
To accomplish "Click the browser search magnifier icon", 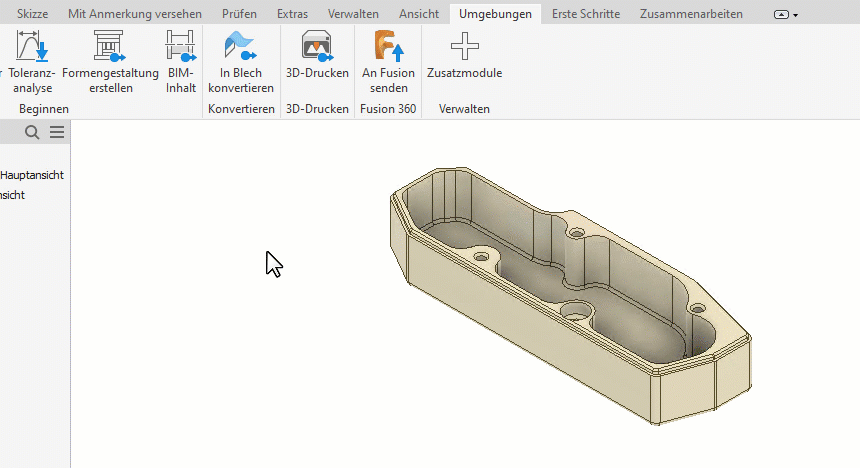I will coord(32,132).
